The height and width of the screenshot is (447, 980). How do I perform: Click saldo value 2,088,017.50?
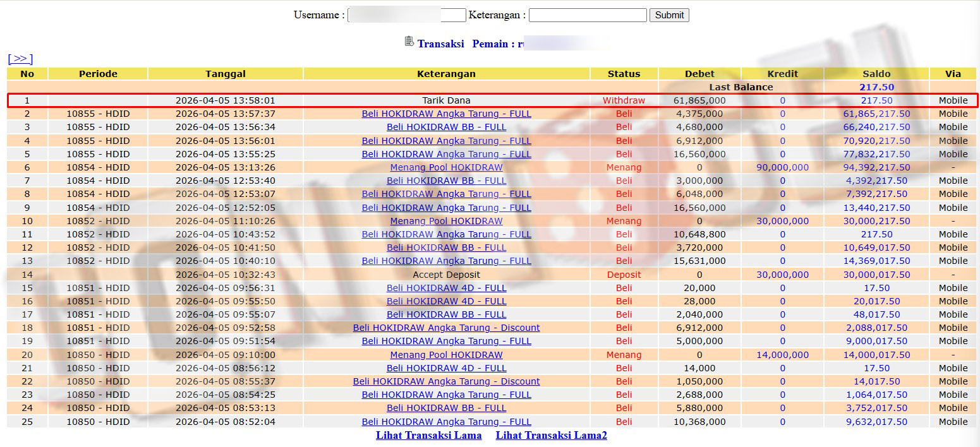tap(876, 328)
